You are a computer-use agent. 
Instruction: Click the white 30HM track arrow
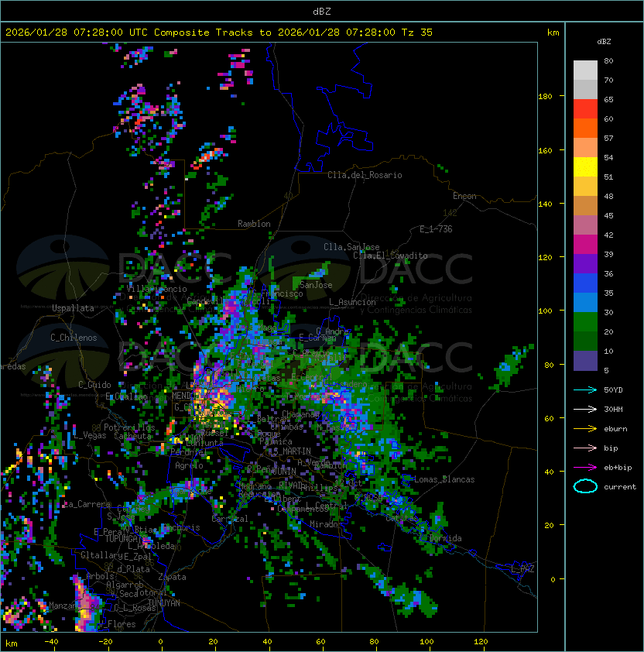[585, 409]
